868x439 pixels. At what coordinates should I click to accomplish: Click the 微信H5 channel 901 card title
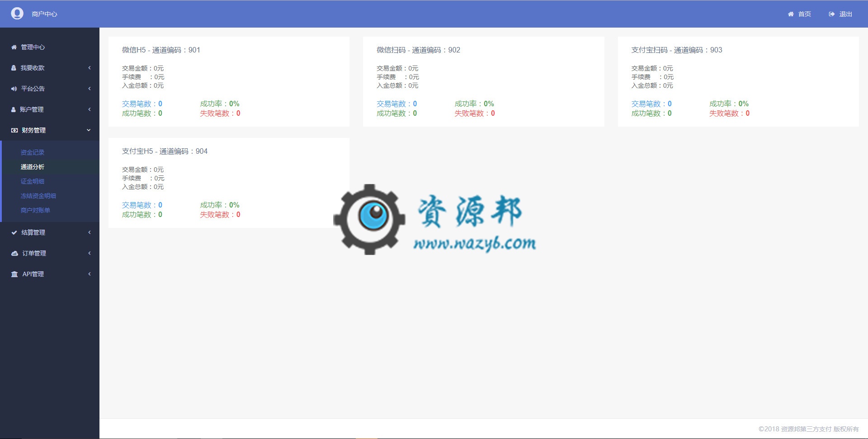point(161,50)
